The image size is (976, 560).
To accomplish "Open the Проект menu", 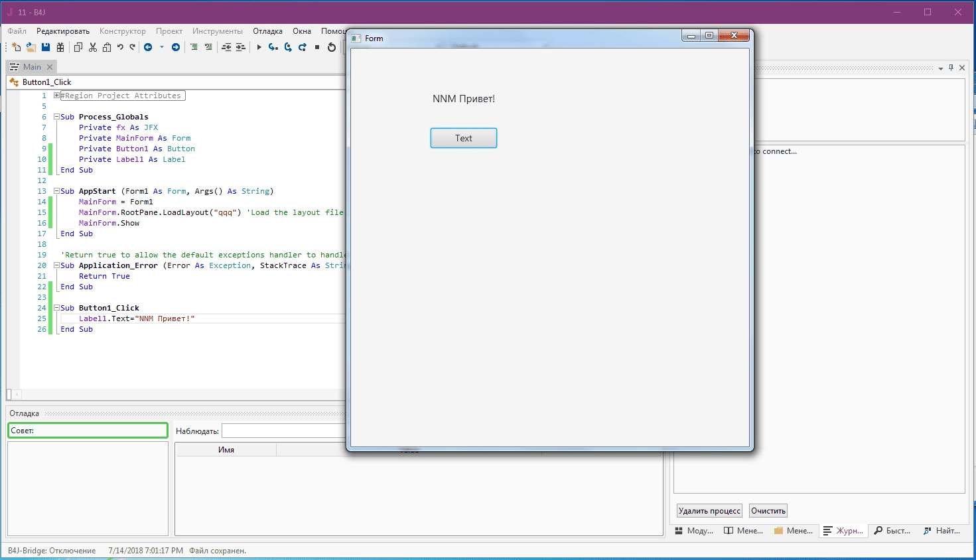I will [x=169, y=31].
